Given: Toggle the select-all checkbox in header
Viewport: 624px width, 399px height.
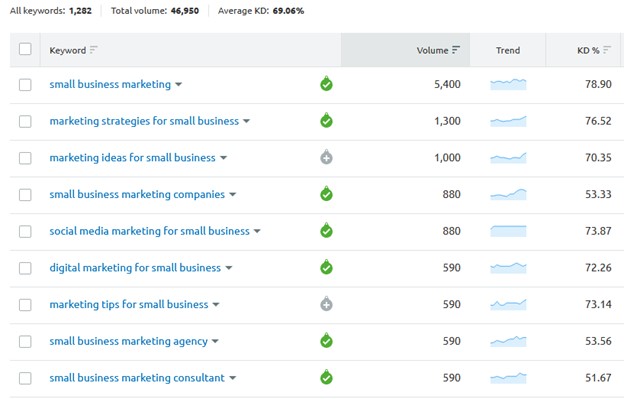Looking at the screenshot, I should pyautogui.click(x=25, y=49).
